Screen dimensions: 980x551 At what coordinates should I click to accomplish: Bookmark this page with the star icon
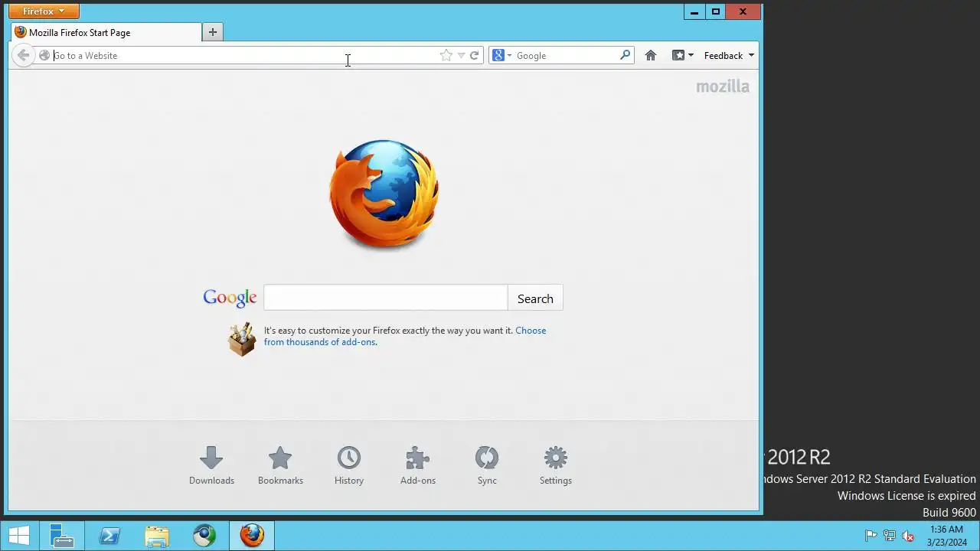pos(446,55)
